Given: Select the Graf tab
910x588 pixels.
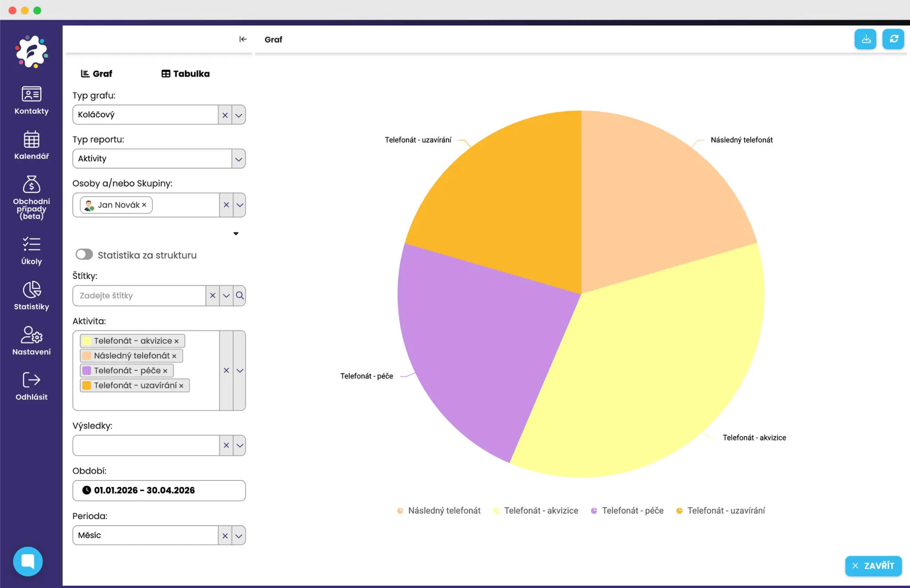Looking at the screenshot, I should coord(96,74).
